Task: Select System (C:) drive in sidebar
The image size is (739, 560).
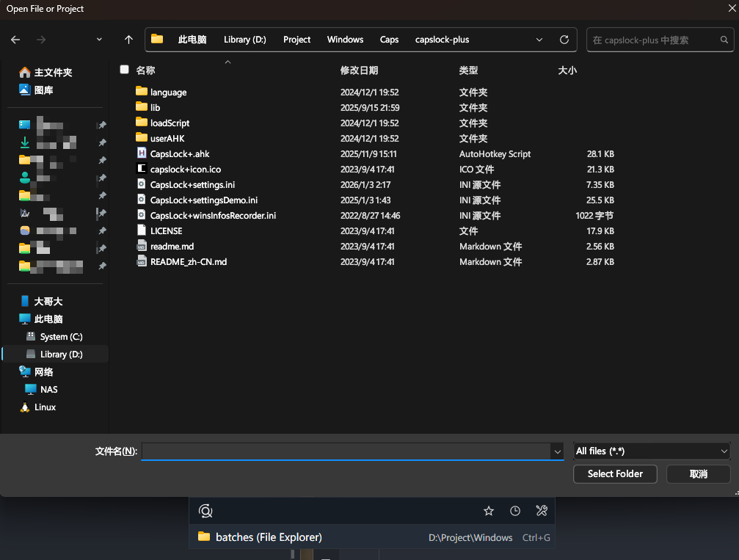Action: tap(61, 337)
